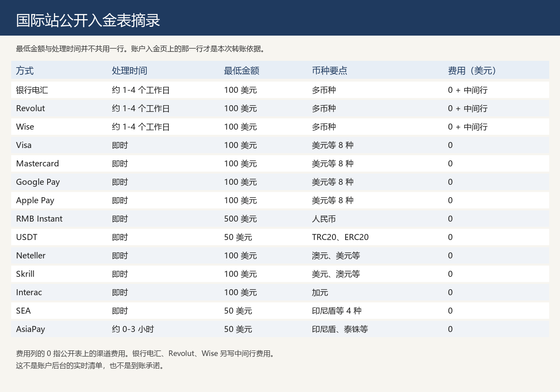This screenshot has width=560, height=392.
Task: Click the footnote 这不是账户后台的实时清单
Action: pyautogui.click(x=91, y=366)
